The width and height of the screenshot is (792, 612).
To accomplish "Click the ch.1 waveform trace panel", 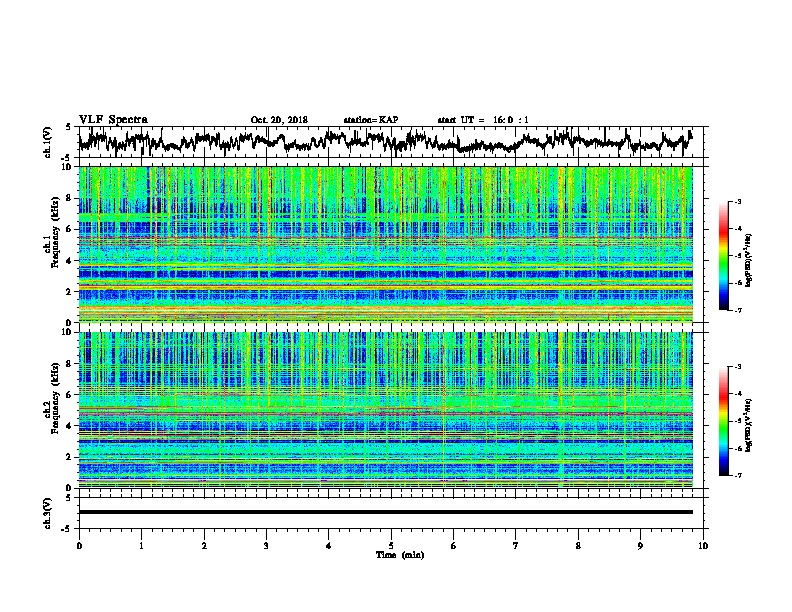I will [x=393, y=142].
